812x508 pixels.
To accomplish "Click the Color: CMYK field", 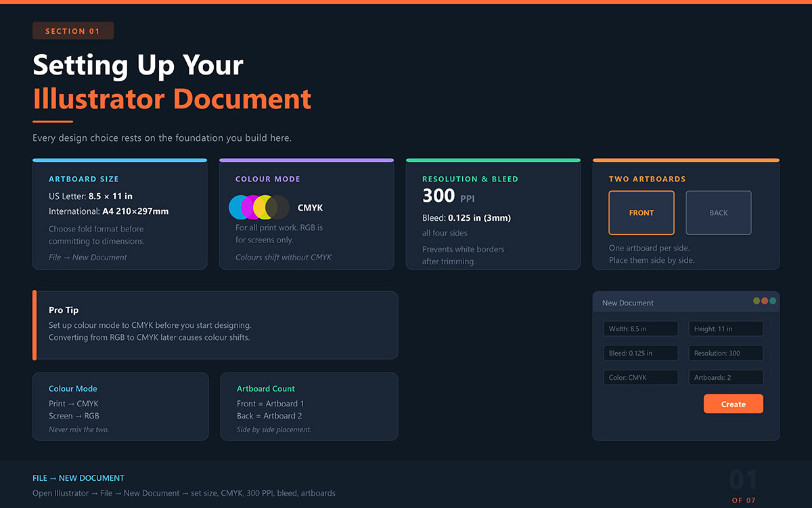I will tap(641, 377).
